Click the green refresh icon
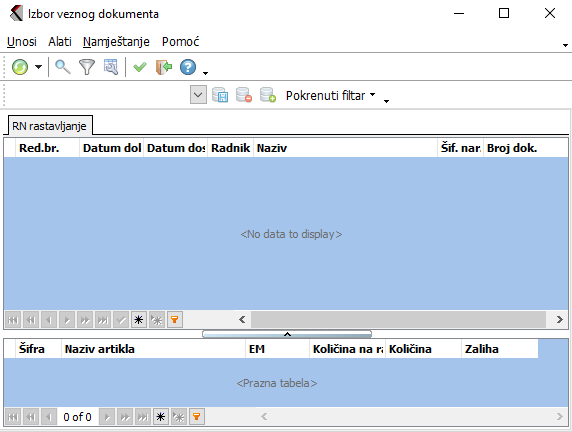The height and width of the screenshot is (432, 572). (20, 67)
